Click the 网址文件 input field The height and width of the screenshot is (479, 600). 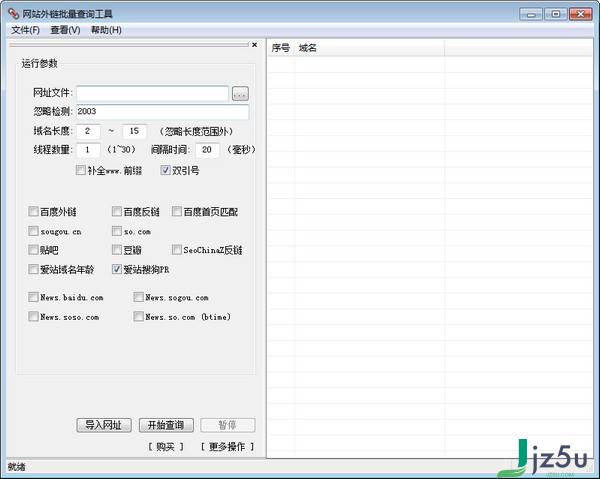tap(152, 93)
